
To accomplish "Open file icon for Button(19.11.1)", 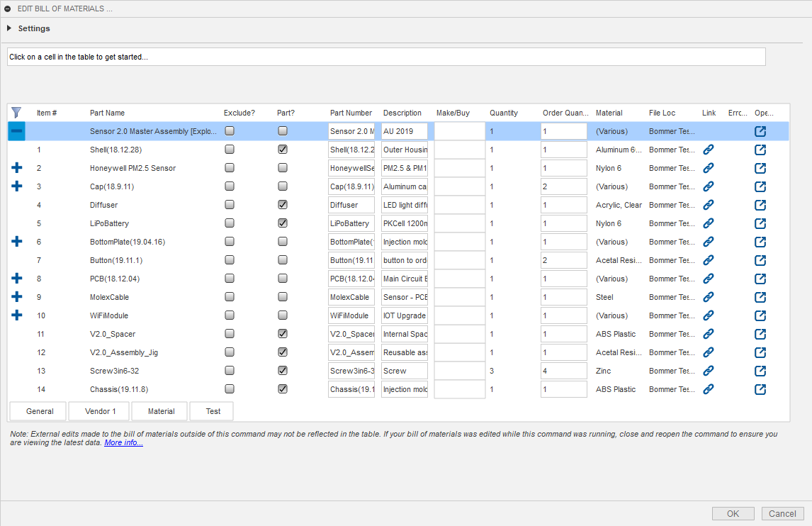I will pos(760,260).
